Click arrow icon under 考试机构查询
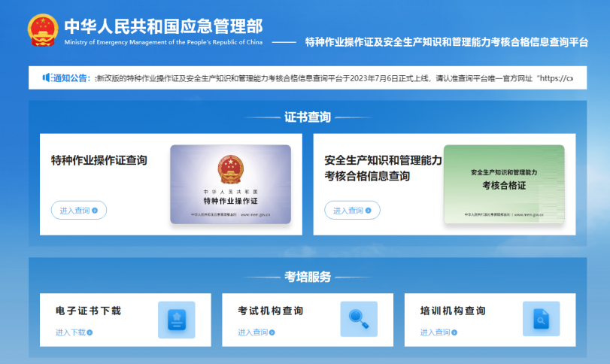610x364 pixels. pos(272,332)
